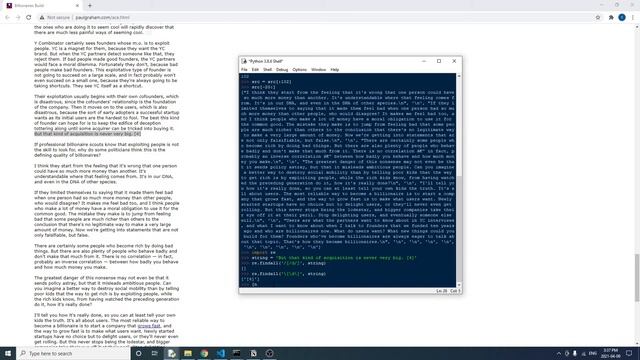Open the Options menu in IDLE
Screen dimensions: 640x360
(x=299, y=70)
